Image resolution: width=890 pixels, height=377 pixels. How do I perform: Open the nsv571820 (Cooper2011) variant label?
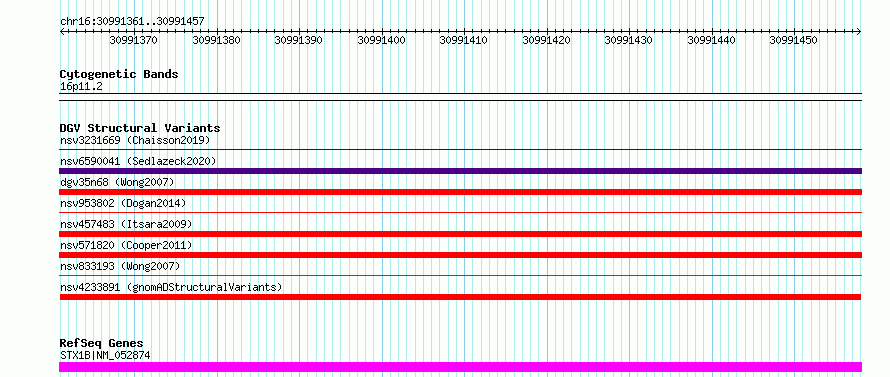(x=126, y=245)
